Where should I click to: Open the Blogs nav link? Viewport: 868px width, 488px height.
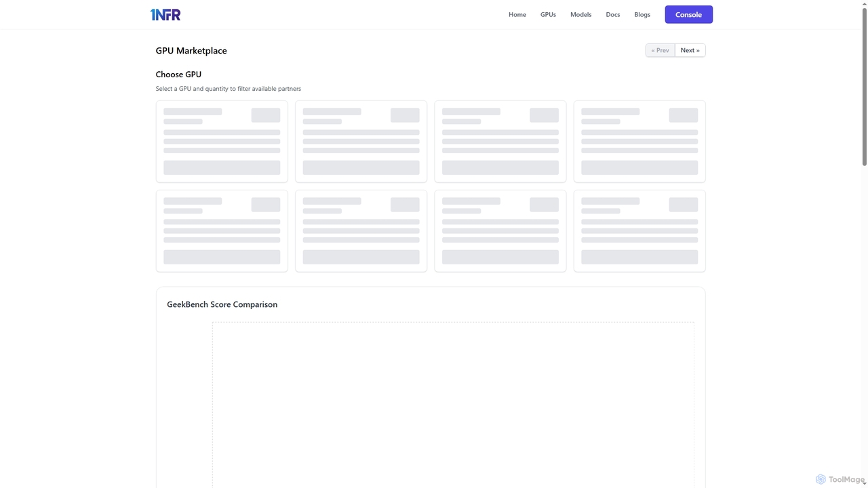pos(642,14)
